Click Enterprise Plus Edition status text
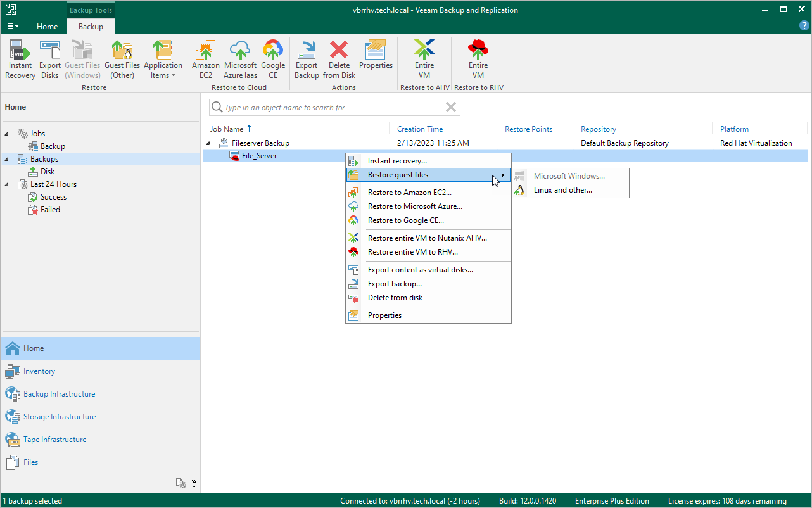Image resolution: width=812 pixels, height=508 pixels. [x=612, y=501]
